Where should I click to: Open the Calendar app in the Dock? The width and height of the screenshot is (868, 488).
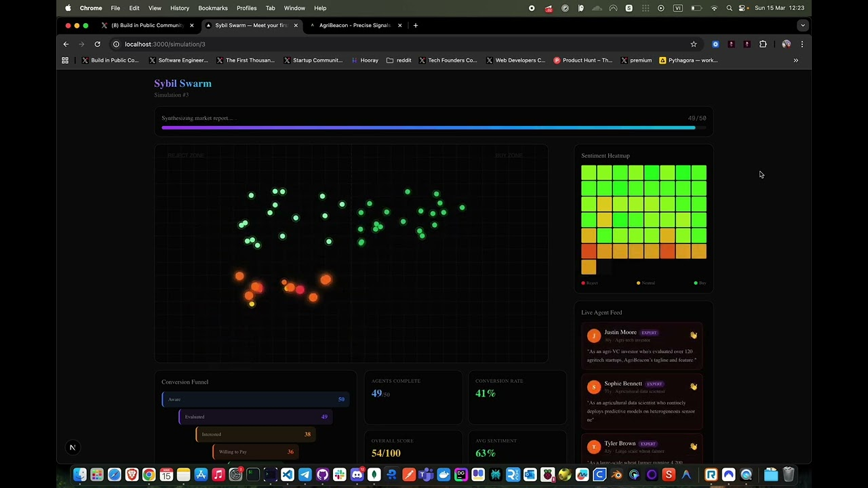[x=166, y=474]
